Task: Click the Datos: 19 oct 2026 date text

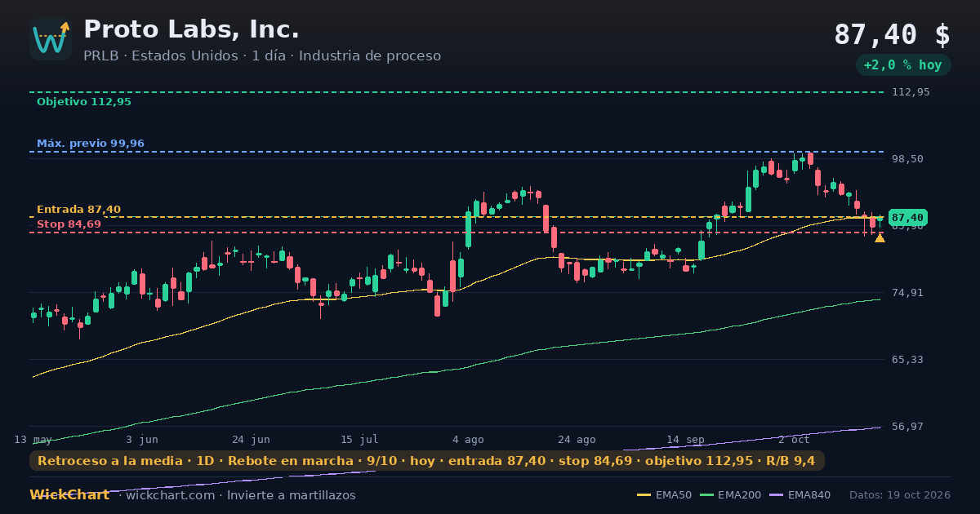Action: (900, 495)
